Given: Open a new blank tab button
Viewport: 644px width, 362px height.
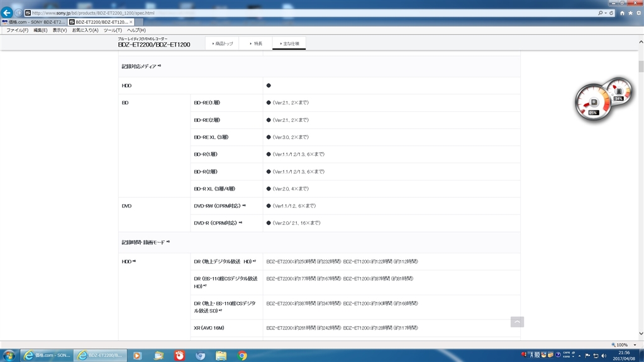Looking at the screenshot, I should point(139,22).
